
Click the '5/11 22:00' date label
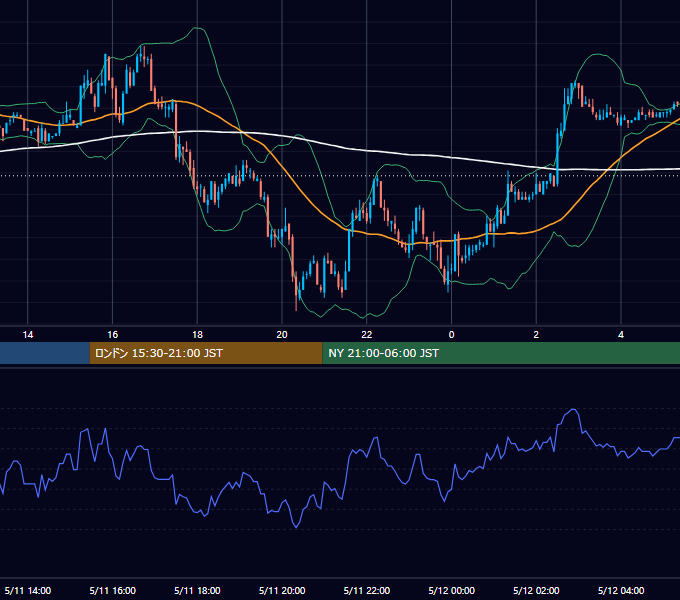click(367, 590)
